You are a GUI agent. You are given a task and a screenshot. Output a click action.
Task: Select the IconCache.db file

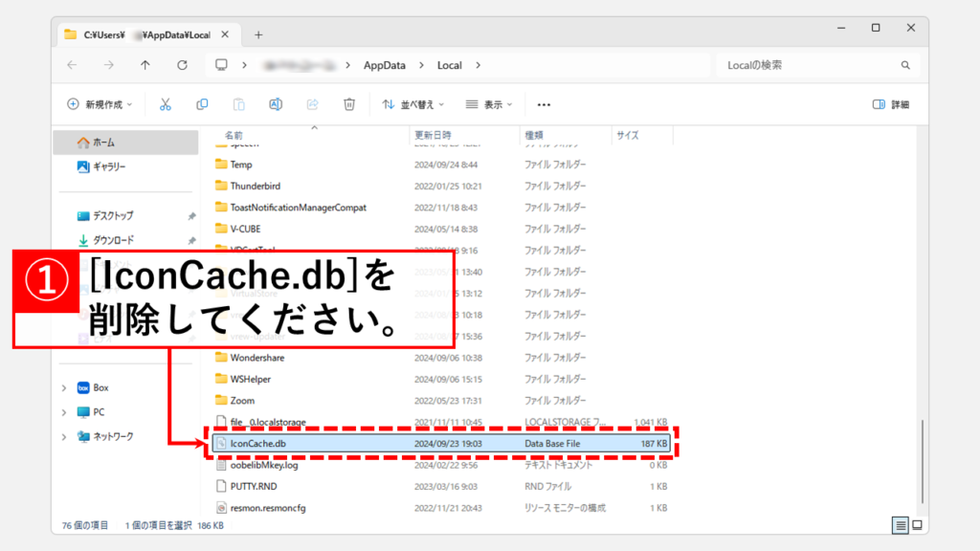257,444
